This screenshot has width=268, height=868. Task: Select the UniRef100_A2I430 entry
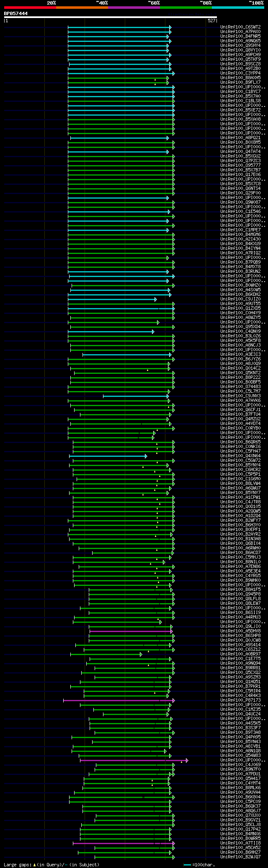[240, 239]
